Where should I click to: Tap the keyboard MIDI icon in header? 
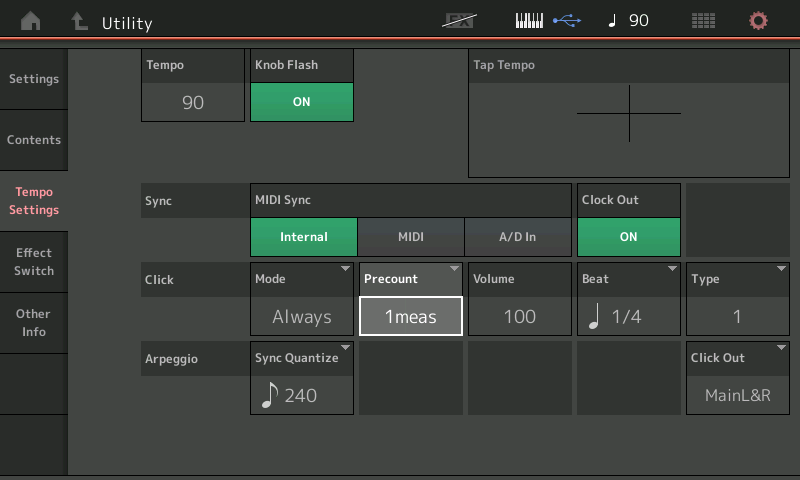[x=529, y=21]
